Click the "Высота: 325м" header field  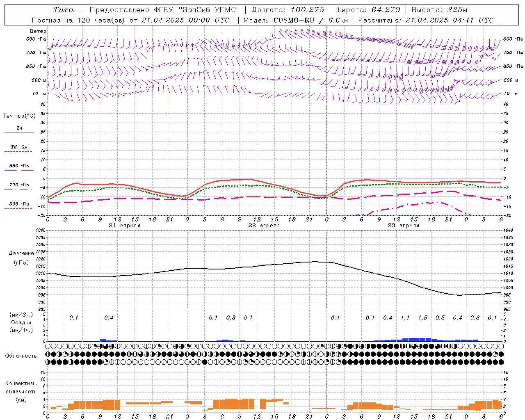point(439,10)
